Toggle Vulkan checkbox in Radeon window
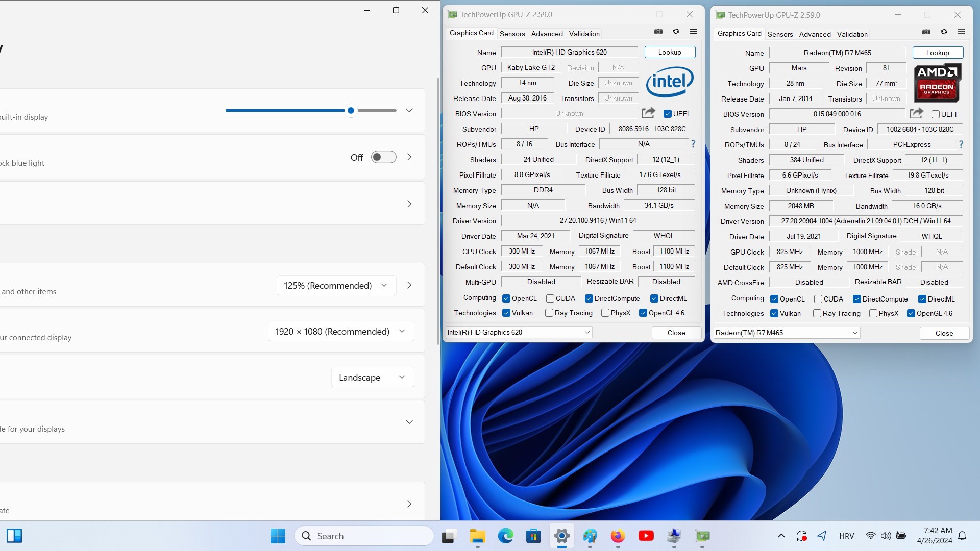 [774, 313]
